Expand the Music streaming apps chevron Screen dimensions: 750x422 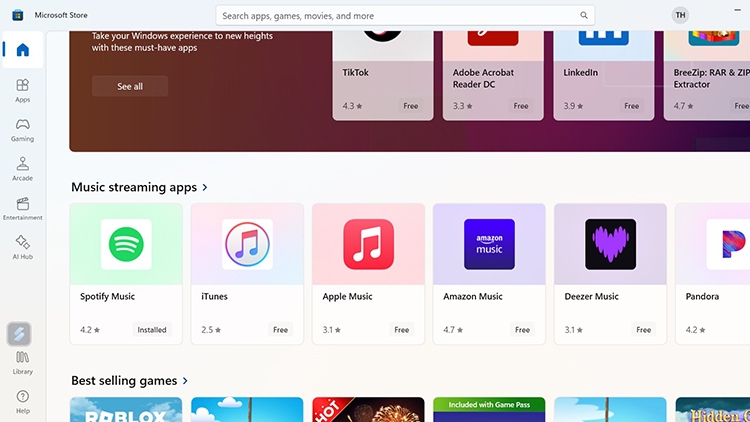(205, 187)
